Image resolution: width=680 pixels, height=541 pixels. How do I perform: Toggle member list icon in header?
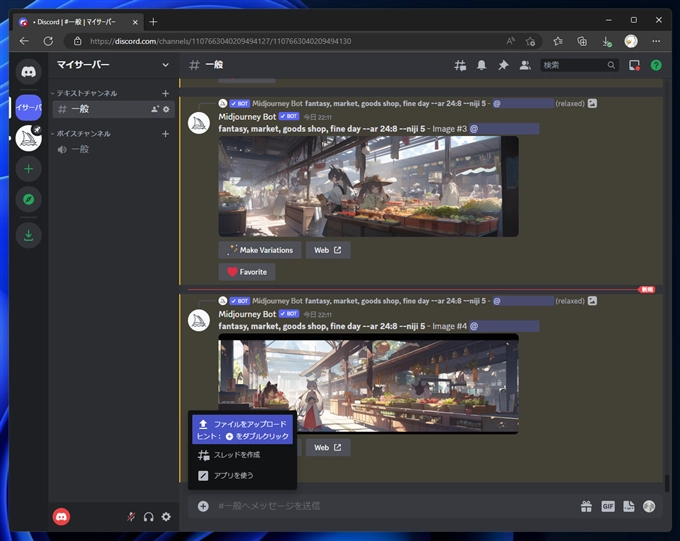(525, 66)
